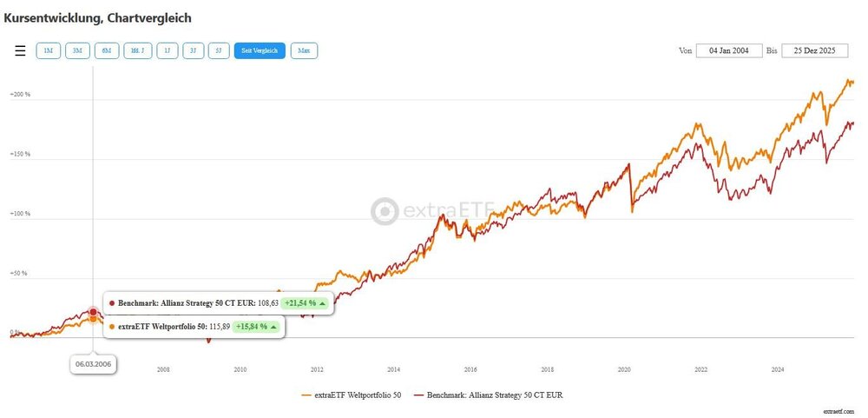Click the red benchmark data point marker
The height and width of the screenshot is (418, 868).
pyautogui.click(x=93, y=312)
